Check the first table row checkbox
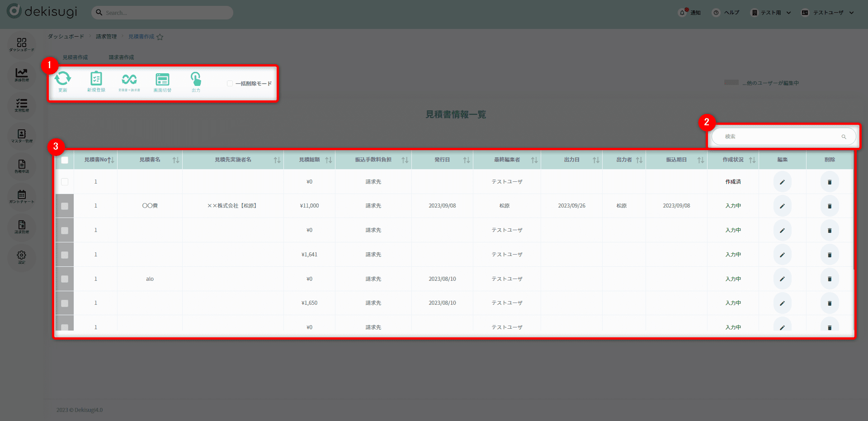Screen dimensions: 868x421 point(65,182)
